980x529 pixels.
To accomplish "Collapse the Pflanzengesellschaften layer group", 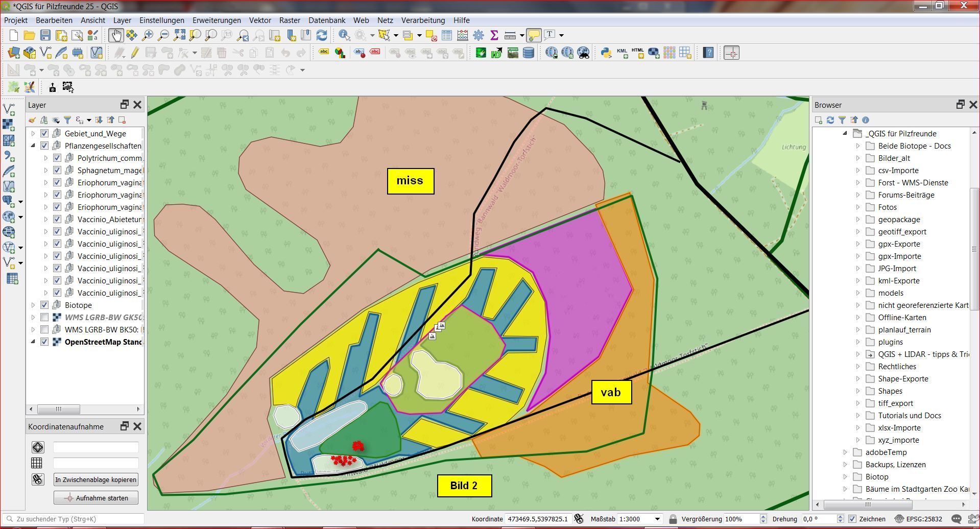I will click(33, 146).
